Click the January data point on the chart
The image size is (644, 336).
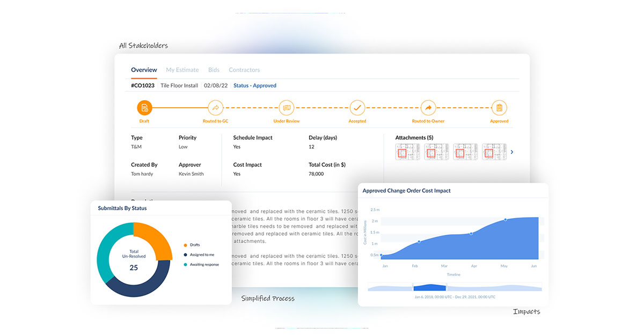[382, 255]
